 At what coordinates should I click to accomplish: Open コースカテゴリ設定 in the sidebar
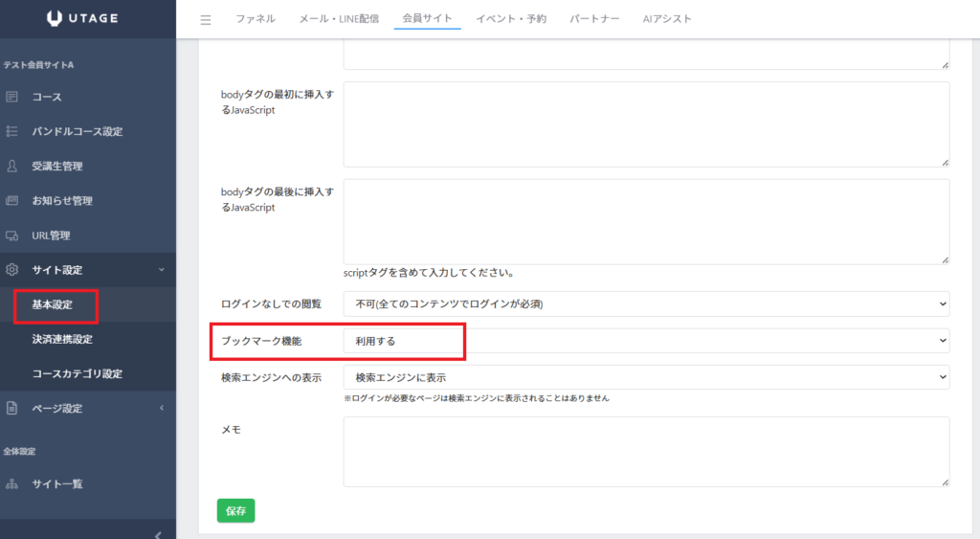(x=77, y=373)
